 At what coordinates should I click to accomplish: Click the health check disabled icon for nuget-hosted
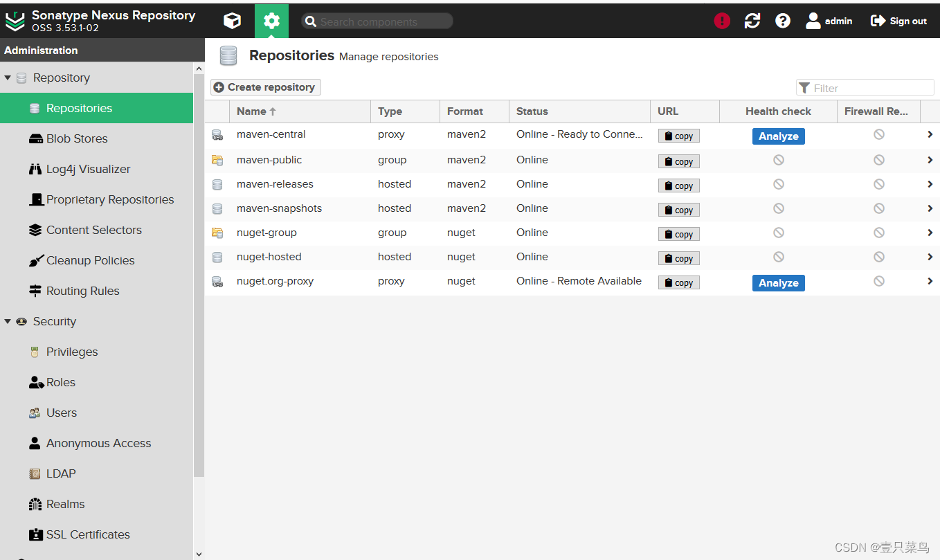click(x=779, y=257)
